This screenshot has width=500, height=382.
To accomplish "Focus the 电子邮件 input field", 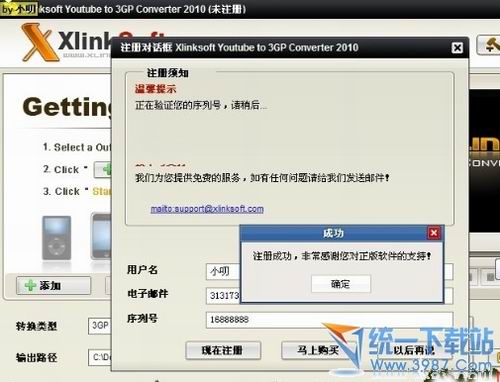I will (x=223, y=296).
